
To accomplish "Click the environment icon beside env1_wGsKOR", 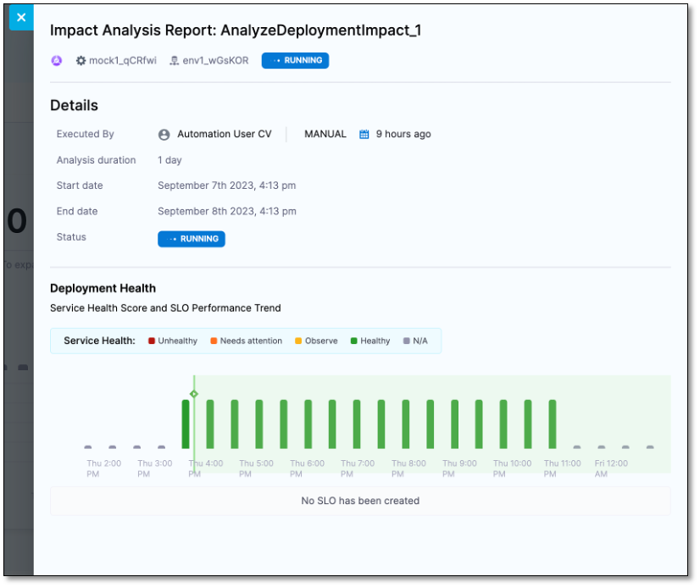I will (x=175, y=60).
